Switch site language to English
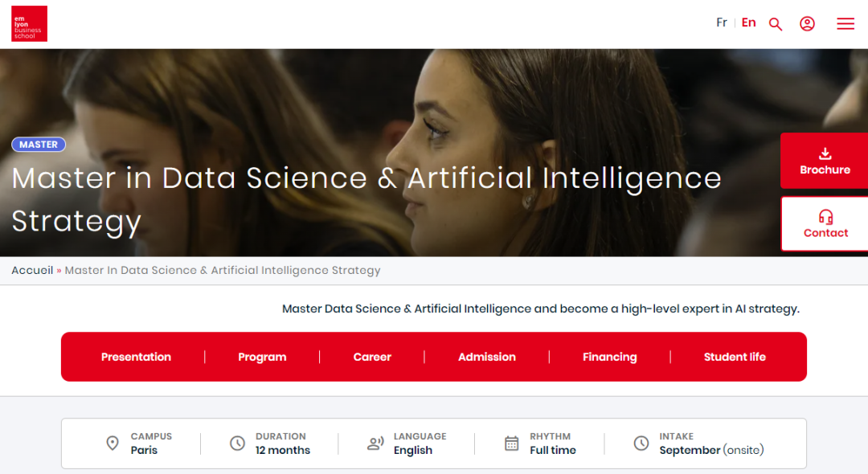 tap(748, 22)
